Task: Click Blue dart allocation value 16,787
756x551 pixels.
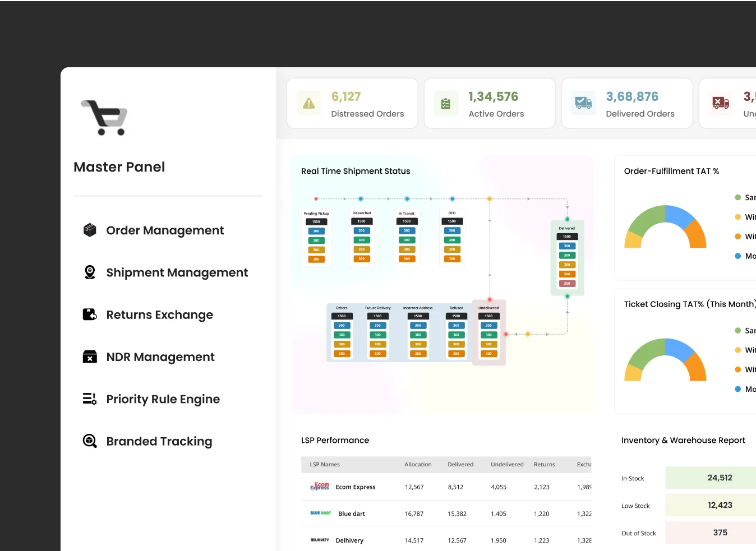Action: (414, 513)
